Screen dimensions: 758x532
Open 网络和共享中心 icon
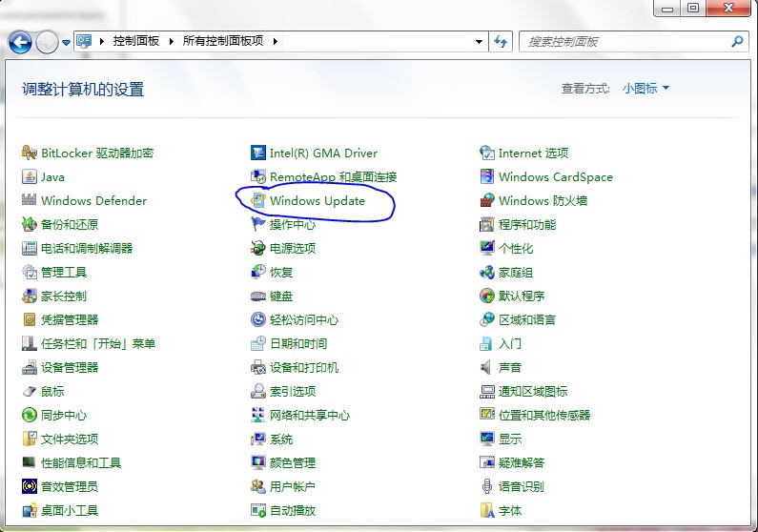click(x=258, y=415)
